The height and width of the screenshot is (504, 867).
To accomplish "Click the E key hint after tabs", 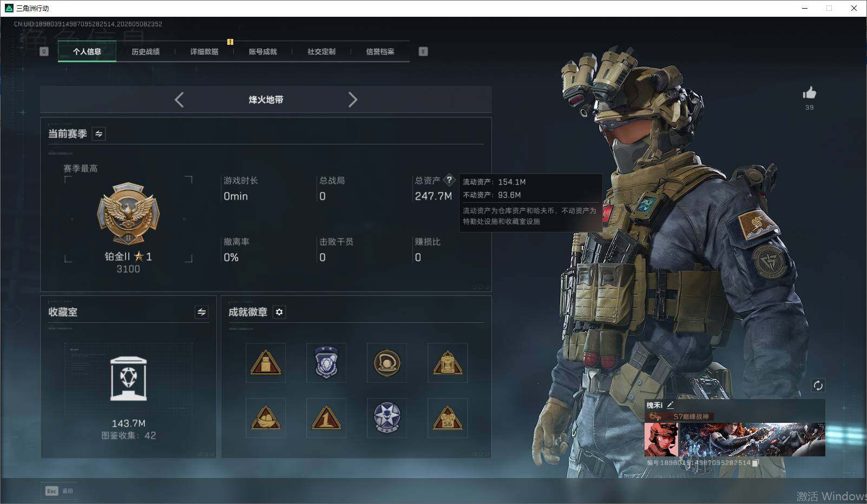I will [423, 51].
